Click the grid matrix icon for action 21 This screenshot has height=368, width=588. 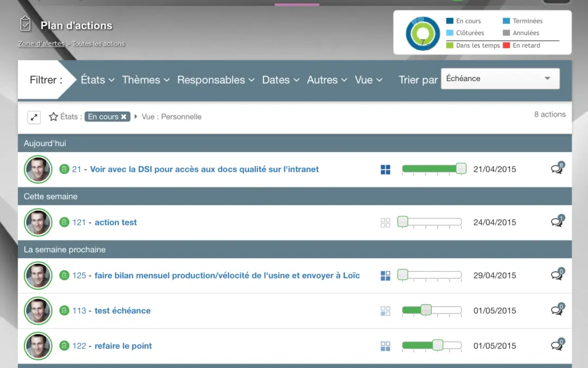pos(385,170)
